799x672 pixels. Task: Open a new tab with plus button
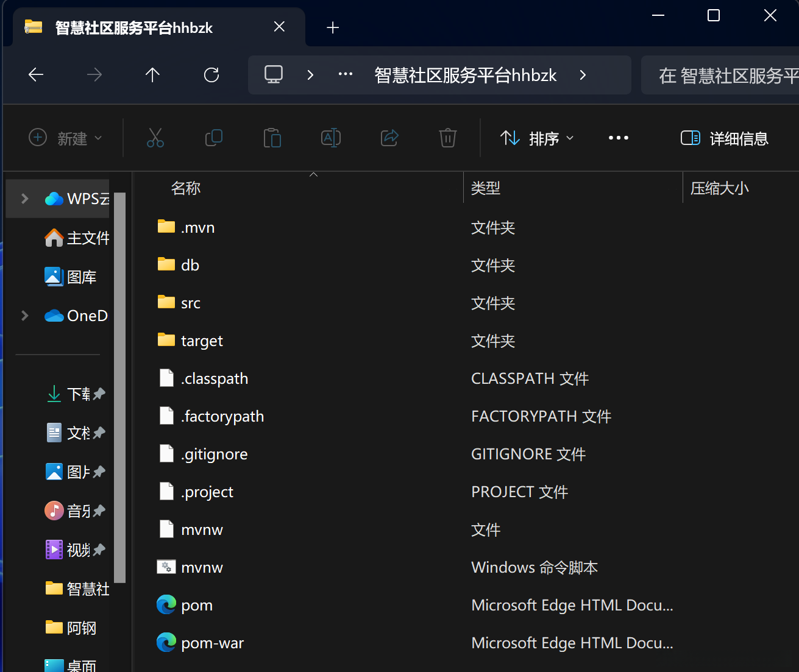point(333,27)
